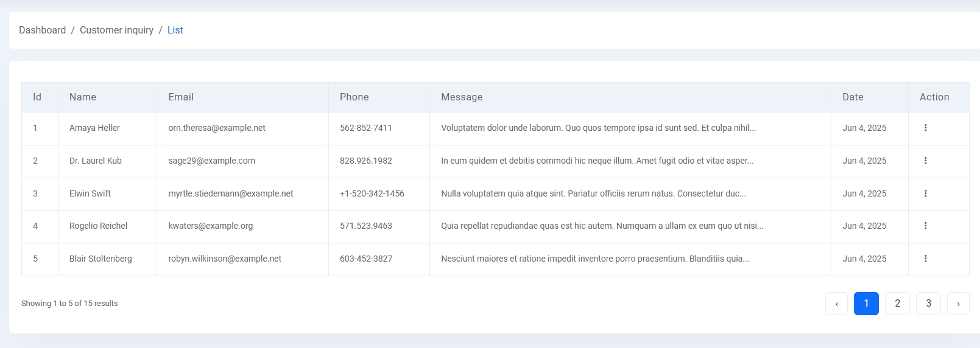The height and width of the screenshot is (348, 980).
Task: Select the name Elwin Swift
Action: 90,193
